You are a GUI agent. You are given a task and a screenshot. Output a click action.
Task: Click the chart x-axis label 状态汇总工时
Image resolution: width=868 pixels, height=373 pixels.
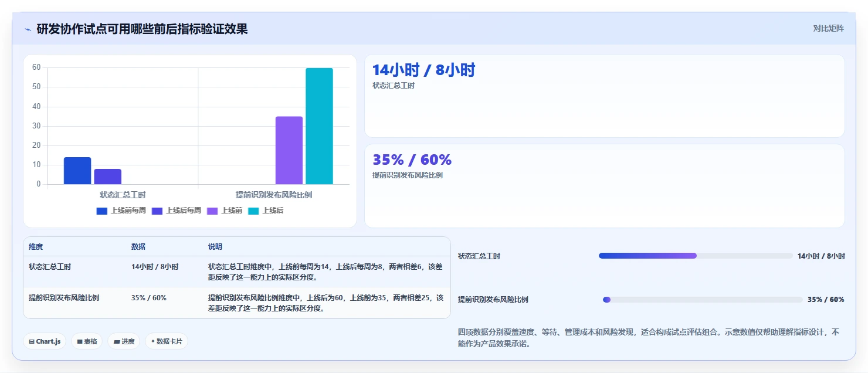pos(123,195)
